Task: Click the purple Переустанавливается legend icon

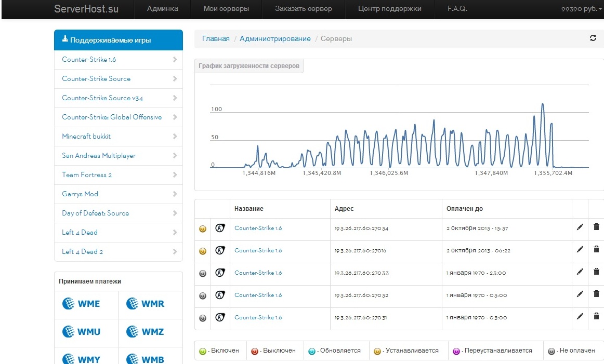Action: tap(456, 352)
